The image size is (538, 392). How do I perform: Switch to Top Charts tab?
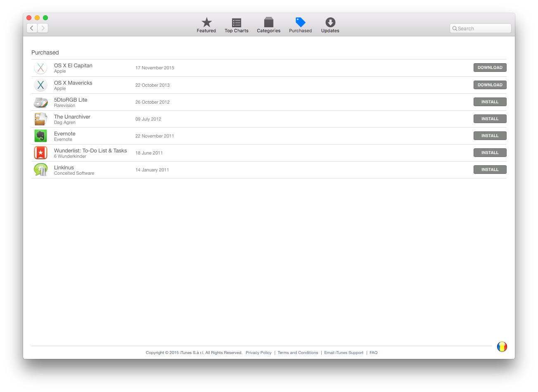tap(237, 25)
